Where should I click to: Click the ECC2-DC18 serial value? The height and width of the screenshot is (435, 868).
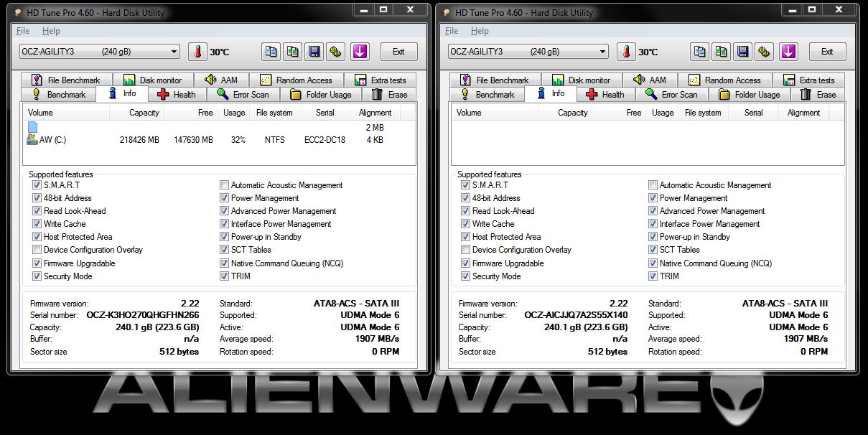pyautogui.click(x=325, y=140)
